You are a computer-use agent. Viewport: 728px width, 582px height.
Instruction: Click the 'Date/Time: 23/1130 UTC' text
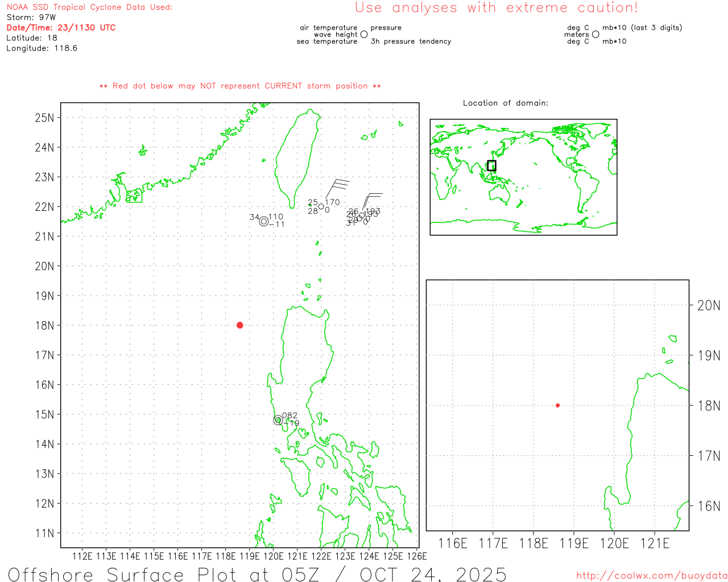(61, 27)
